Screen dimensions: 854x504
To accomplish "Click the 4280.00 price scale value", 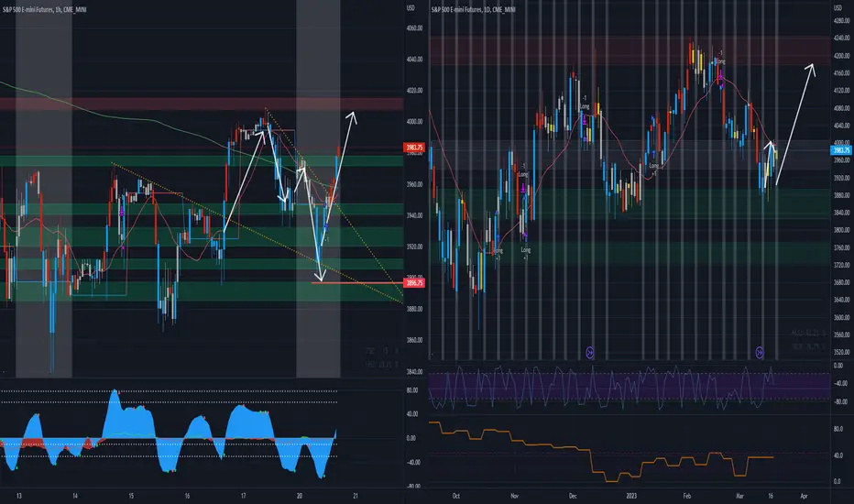I will pos(841,21).
